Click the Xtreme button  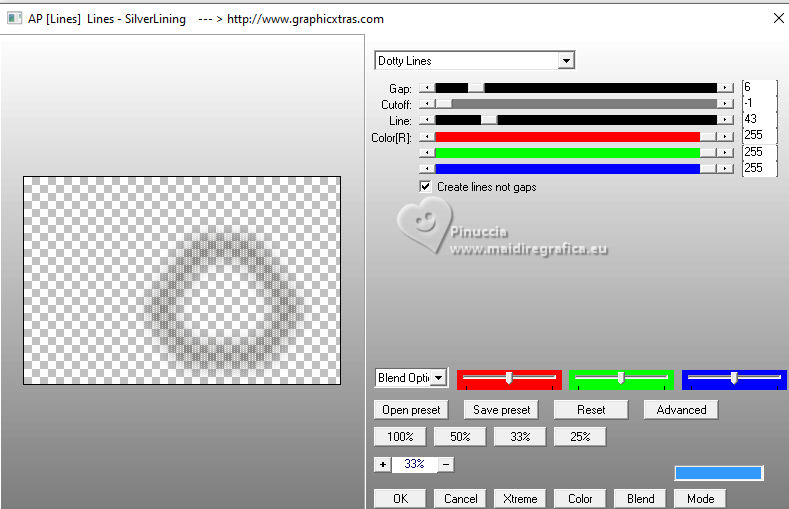pos(520,498)
